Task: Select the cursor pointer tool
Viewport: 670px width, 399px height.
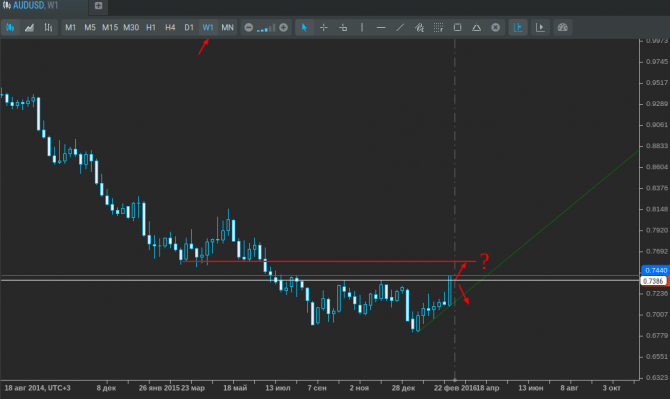Action: coord(304,28)
